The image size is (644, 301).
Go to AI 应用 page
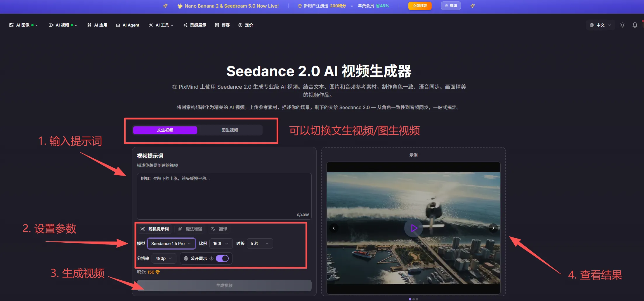tap(97, 25)
